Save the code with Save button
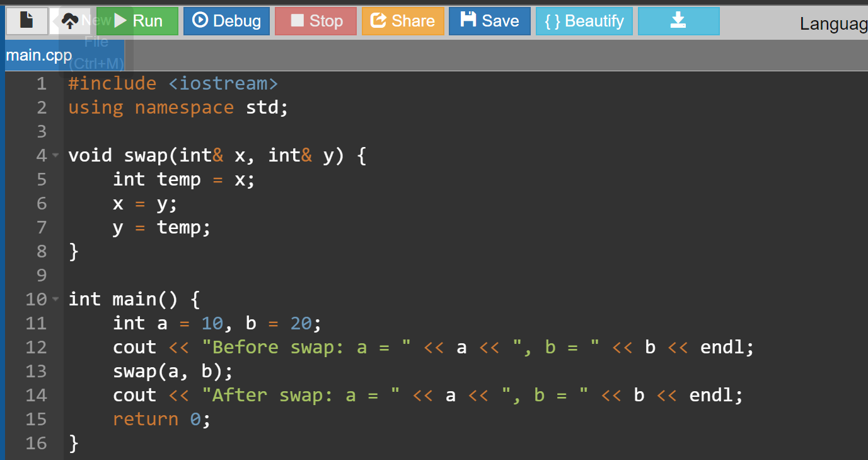 490,21
